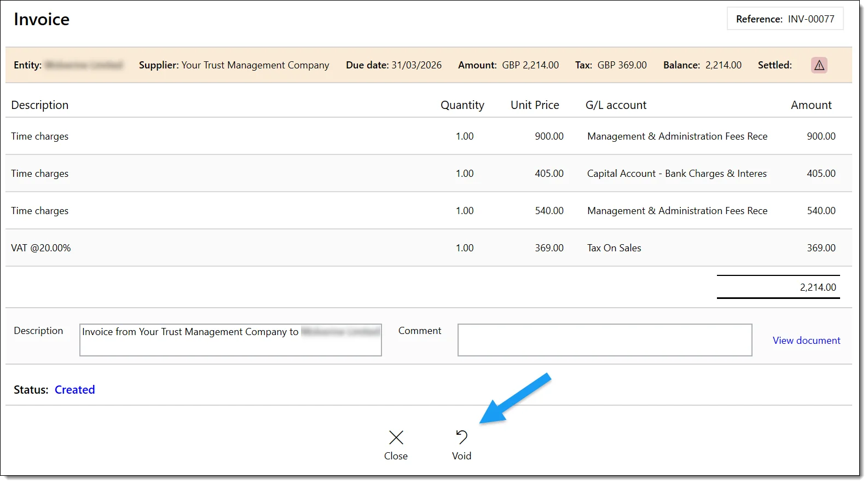868x484 pixels.
Task: Select the reference INV-00077 box
Action: coord(785,19)
